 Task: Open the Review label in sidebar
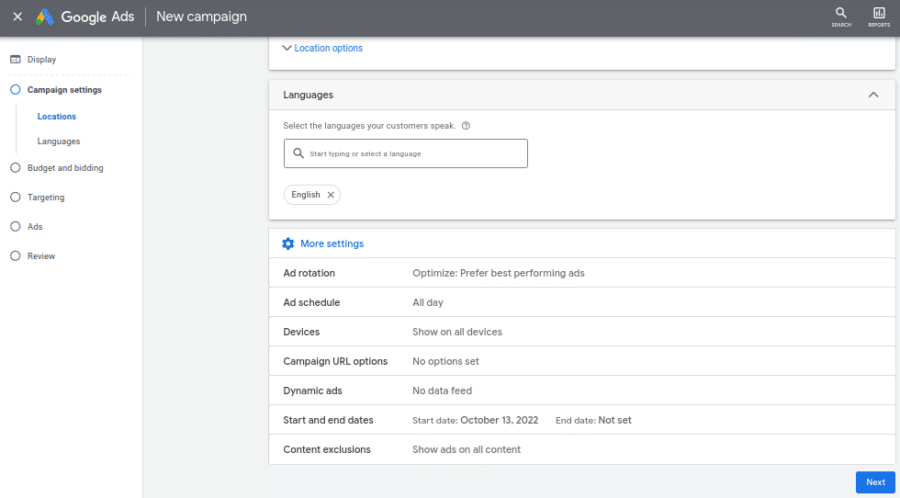tap(41, 256)
